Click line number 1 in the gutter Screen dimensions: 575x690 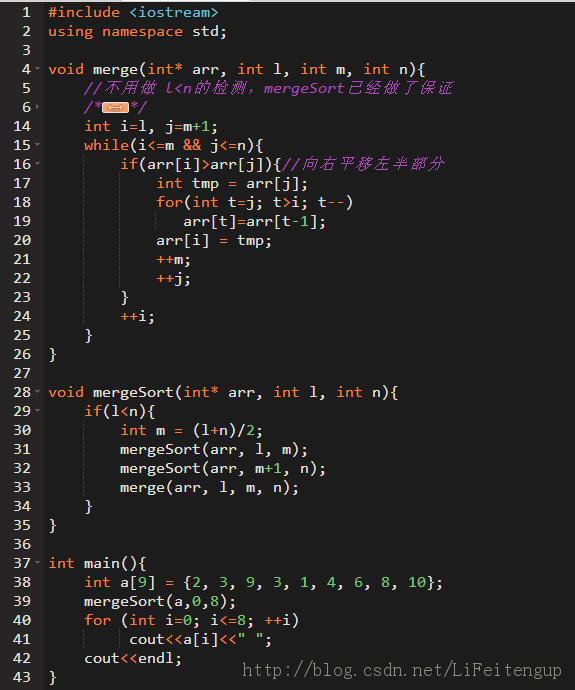point(26,12)
